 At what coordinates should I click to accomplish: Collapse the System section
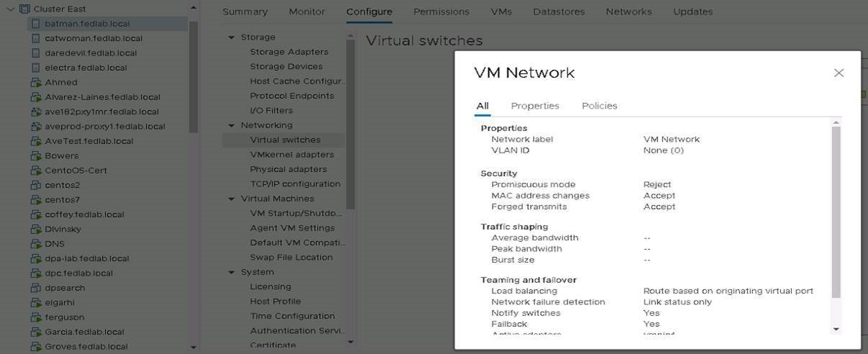[232, 272]
